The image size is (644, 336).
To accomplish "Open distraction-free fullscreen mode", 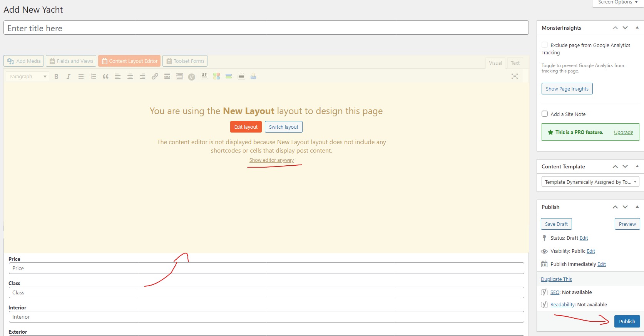I will point(515,76).
